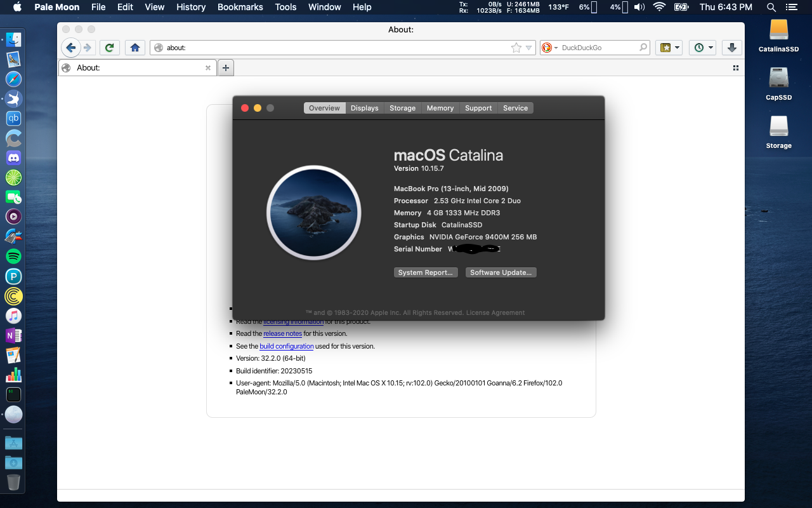Open the Bookmarks menu in menu bar
The image size is (812, 508).
click(x=240, y=7)
